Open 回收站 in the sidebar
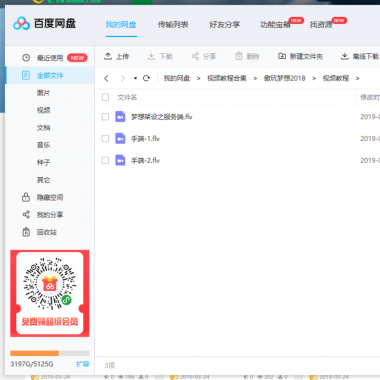This screenshot has height=380, width=380. pos(47,232)
